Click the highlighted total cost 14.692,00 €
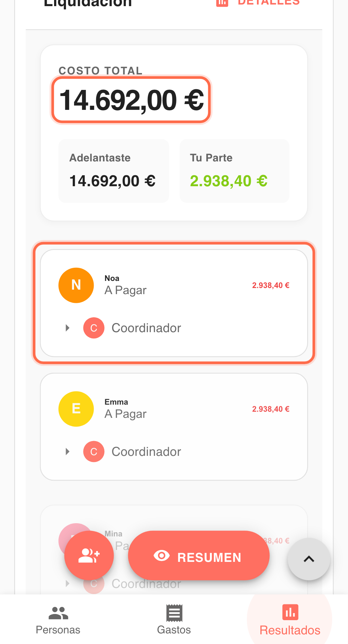Image resolution: width=348 pixels, height=644 pixels. click(x=131, y=100)
